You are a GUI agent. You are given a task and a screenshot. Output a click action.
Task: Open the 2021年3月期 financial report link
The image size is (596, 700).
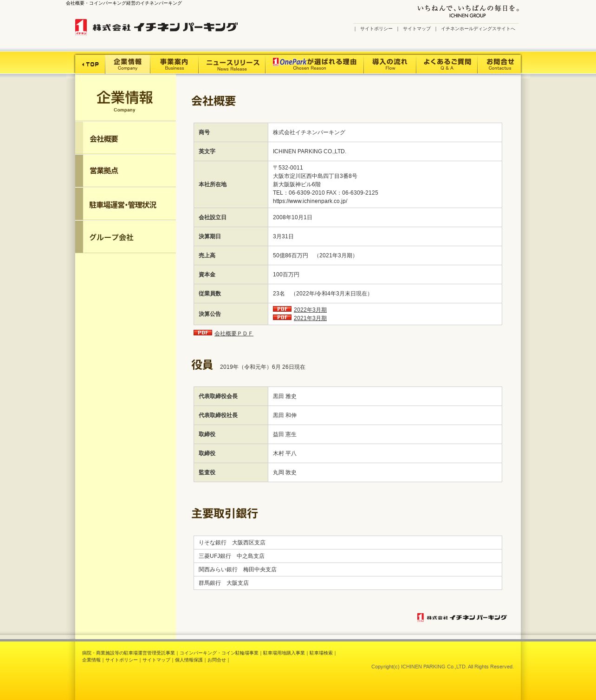pyautogui.click(x=310, y=318)
